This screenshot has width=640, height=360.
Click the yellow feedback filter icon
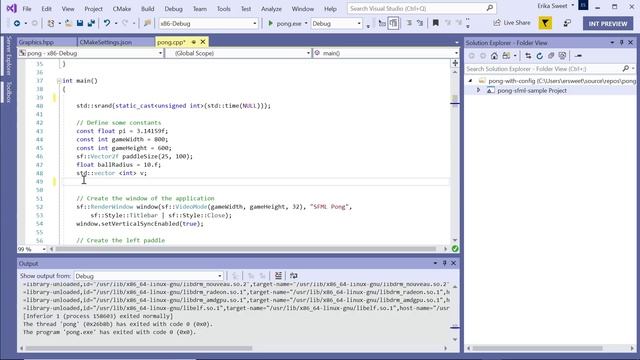[545, 23]
